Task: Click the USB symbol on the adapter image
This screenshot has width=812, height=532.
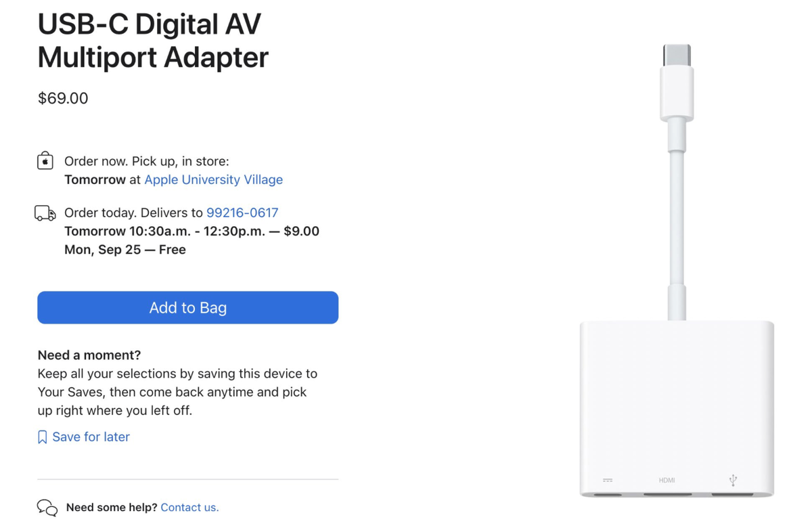Action: point(733,481)
